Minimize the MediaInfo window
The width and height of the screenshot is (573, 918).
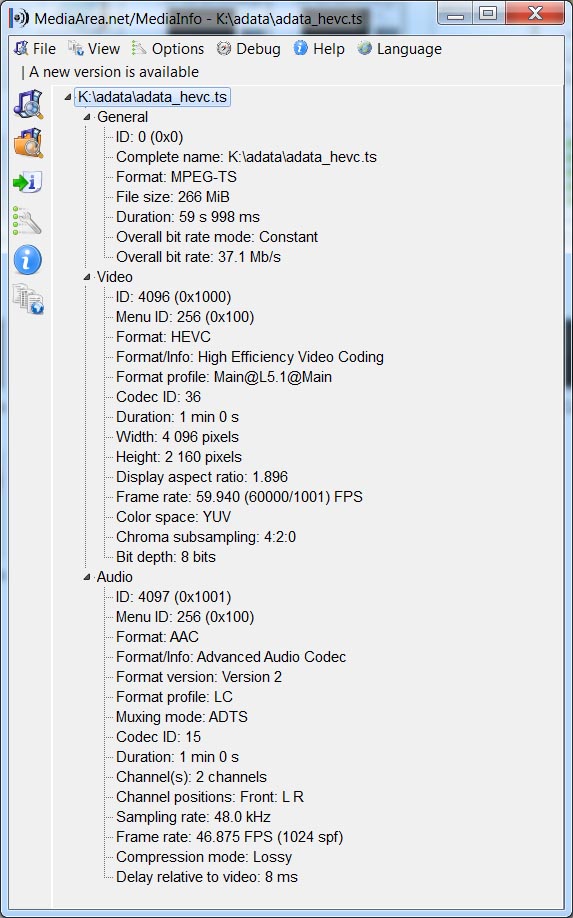(x=455, y=13)
